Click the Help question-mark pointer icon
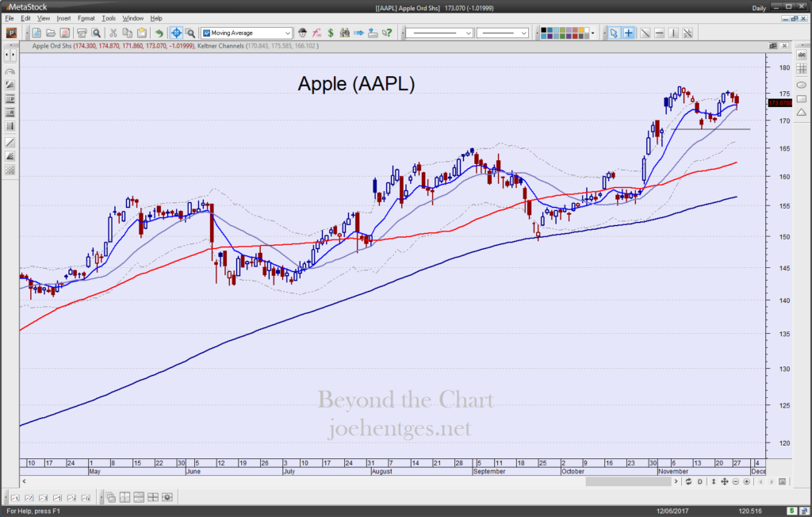Viewport: 812px width, 517px height. click(x=387, y=33)
